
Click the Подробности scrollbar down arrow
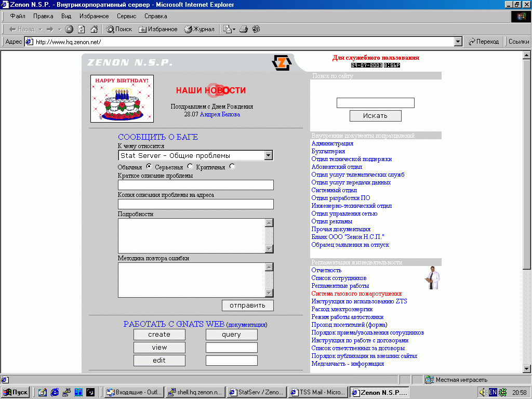point(269,249)
